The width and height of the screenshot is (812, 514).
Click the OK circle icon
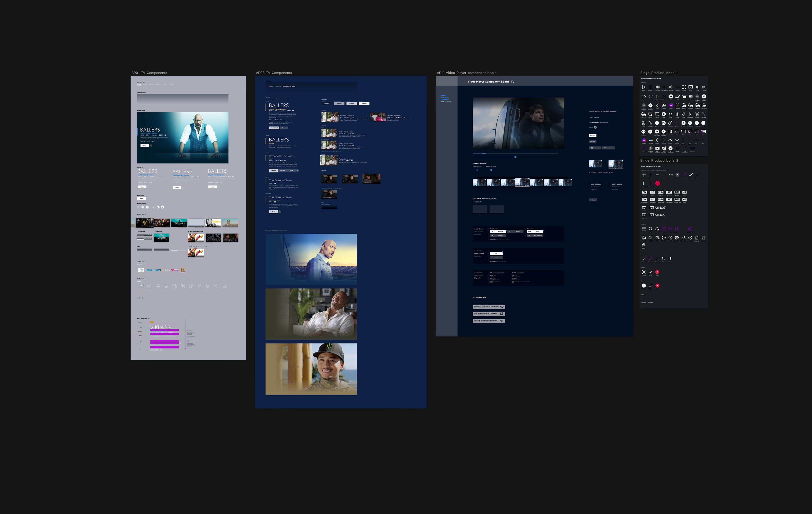pyautogui.click(x=664, y=132)
